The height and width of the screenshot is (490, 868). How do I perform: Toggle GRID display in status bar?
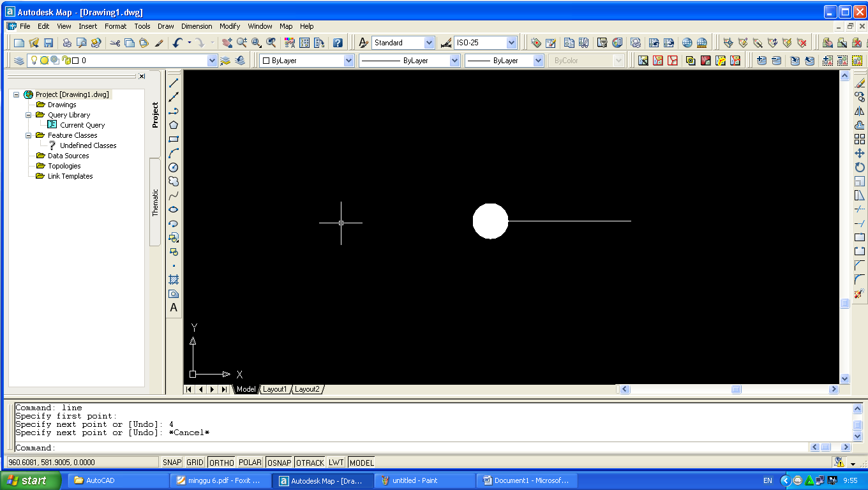[195, 463]
